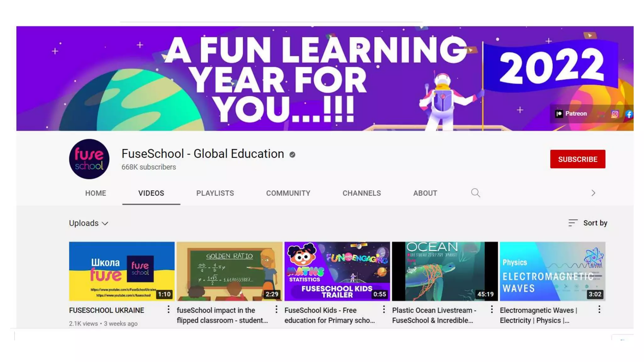
Task: Click the channel search magnifier icon
Action: click(475, 193)
